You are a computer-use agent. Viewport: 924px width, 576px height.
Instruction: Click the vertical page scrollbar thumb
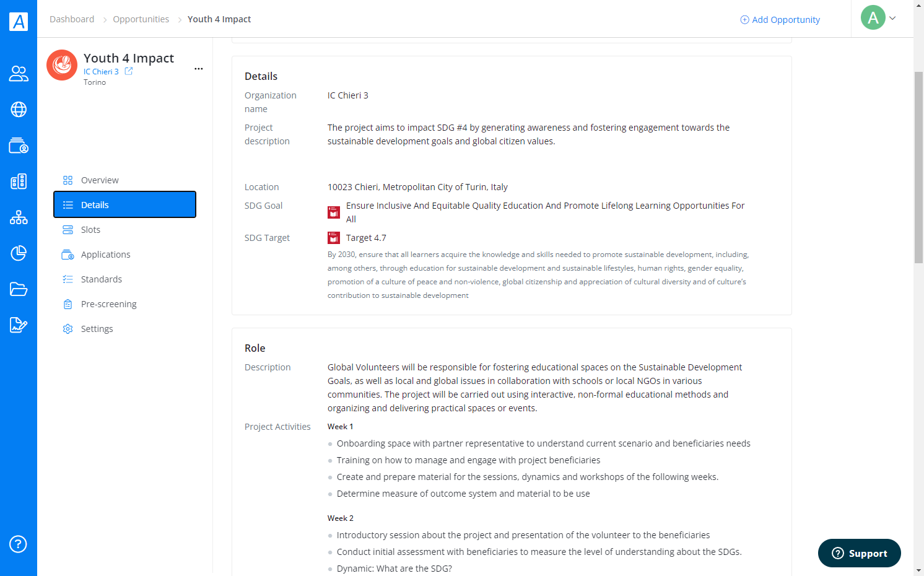pyautogui.click(x=919, y=167)
